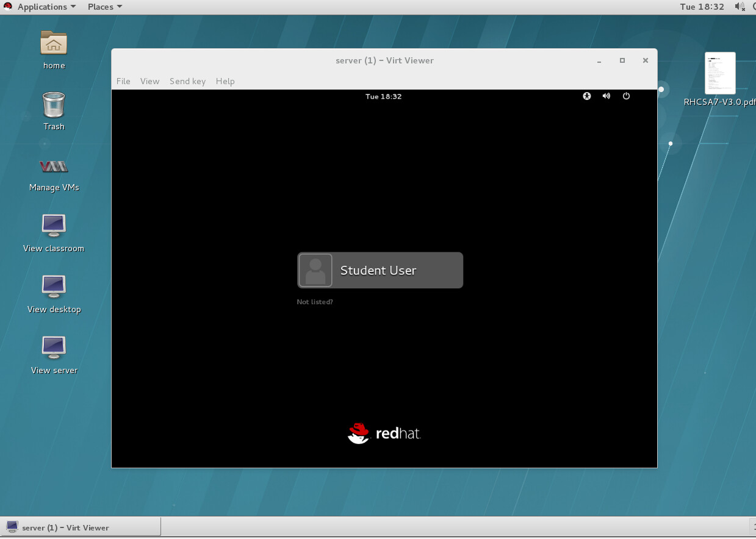Open the File menu in Virt Viewer
The height and width of the screenshot is (539, 756).
[x=123, y=81]
